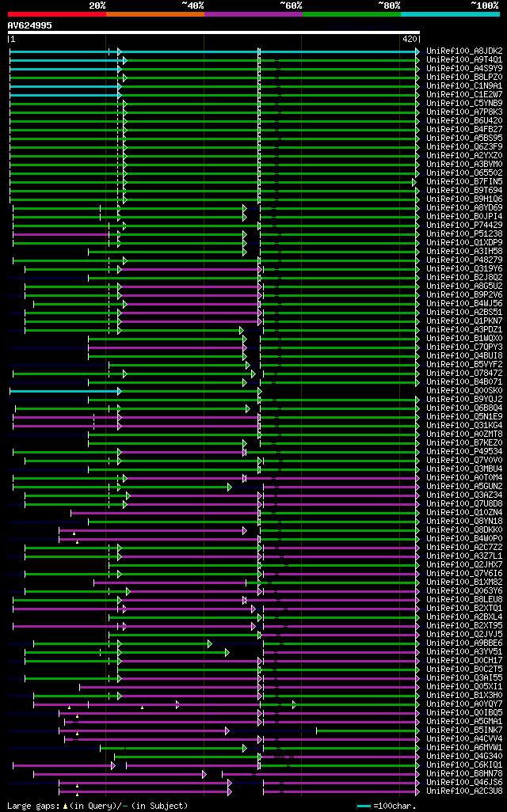This screenshot has width=507, height=812.
Task: Select the UniRef100_Q31KG4 label
Action: click(x=464, y=425)
